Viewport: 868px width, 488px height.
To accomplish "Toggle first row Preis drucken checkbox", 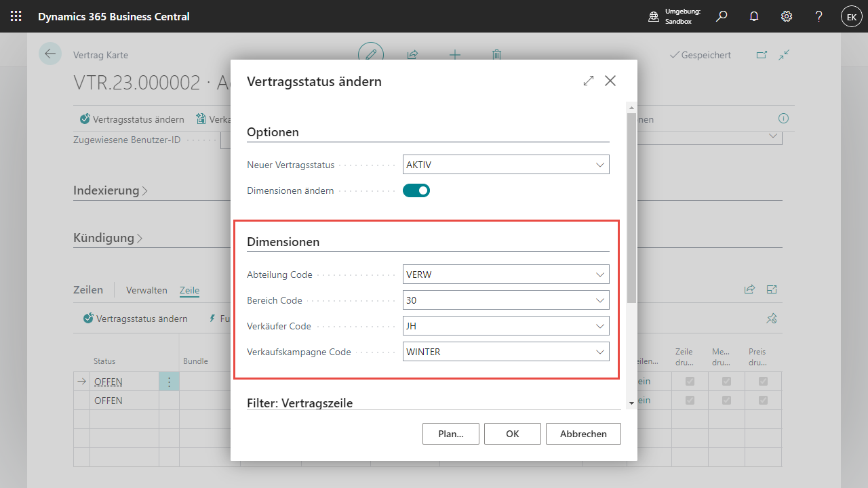I will point(763,382).
